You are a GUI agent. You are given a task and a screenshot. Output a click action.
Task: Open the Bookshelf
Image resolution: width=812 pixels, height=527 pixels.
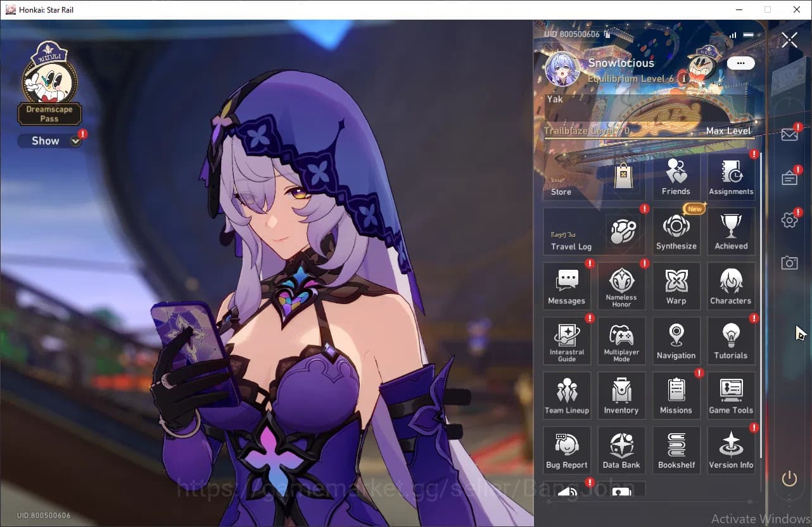pos(676,450)
